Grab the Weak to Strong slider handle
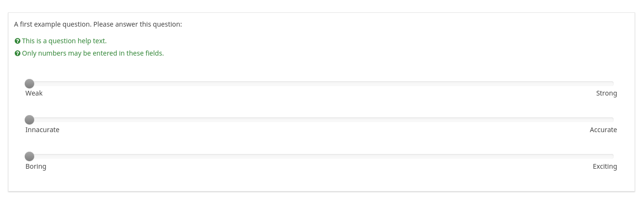Image resolution: width=644 pixels, height=202 pixels. [29, 84]
